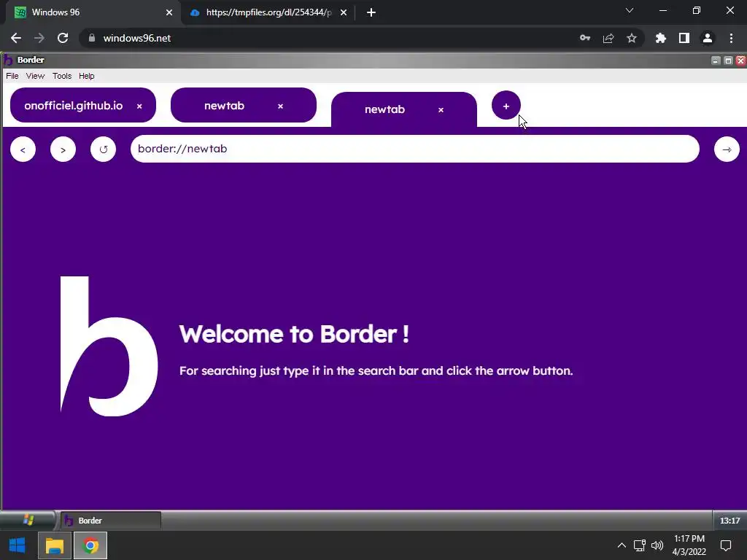This screenshot has height=560, width=747.
Task: Click Chrome's back arrow
Action: (x=16, y=38)
